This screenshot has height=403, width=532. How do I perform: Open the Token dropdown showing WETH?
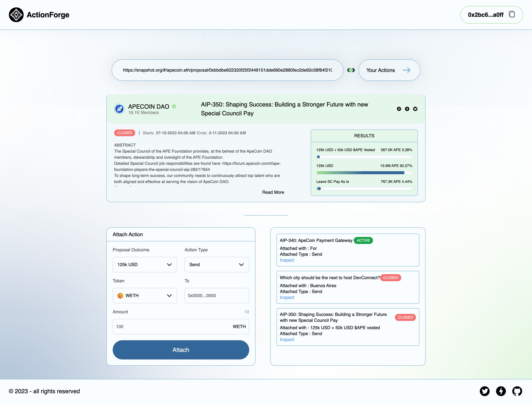[145, 296]
